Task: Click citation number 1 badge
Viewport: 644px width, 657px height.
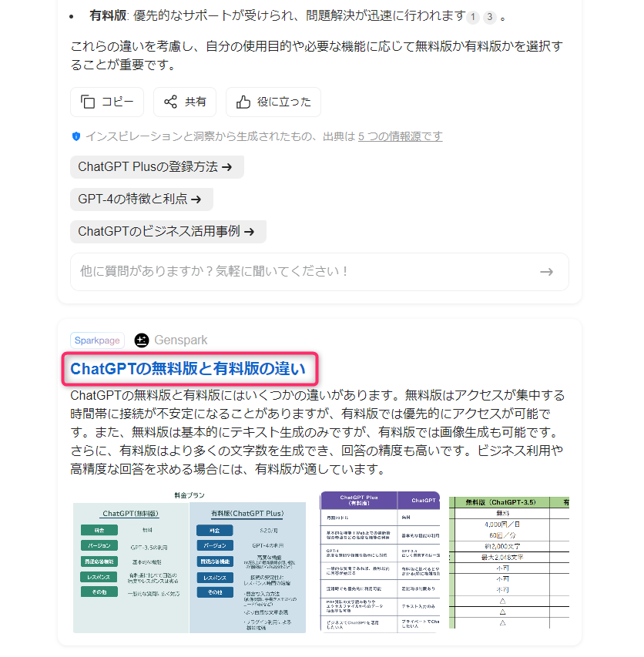Action: pyautogui.click(x=473, y=17)
